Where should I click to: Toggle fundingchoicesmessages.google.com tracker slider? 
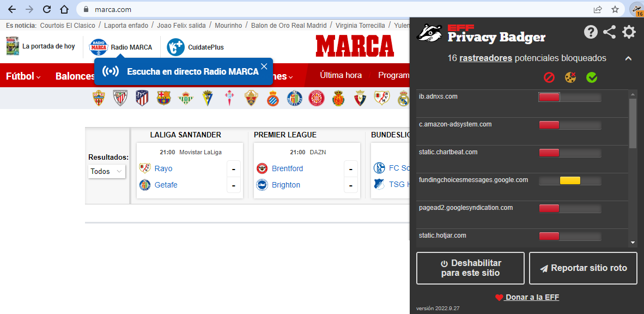click(x=569, y=180)
